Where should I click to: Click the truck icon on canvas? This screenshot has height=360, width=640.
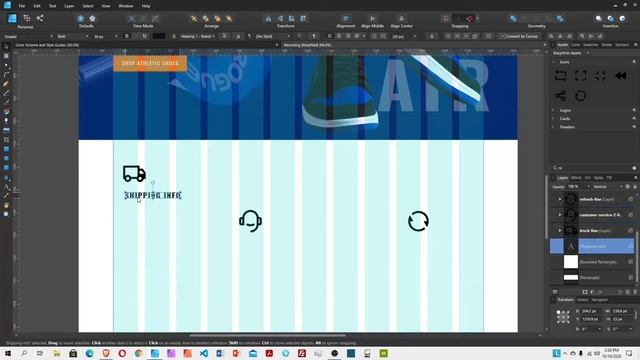[134, 173]
